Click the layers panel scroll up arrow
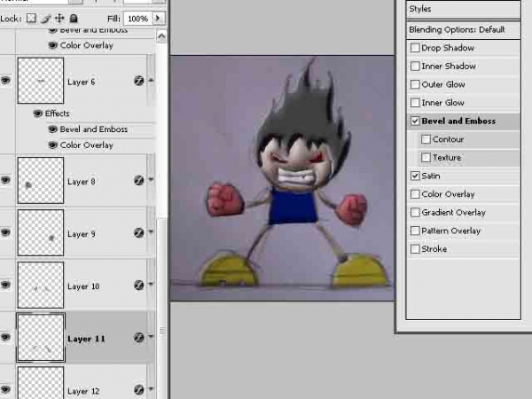This screenshot has width=532, height=399. [162, 36]
